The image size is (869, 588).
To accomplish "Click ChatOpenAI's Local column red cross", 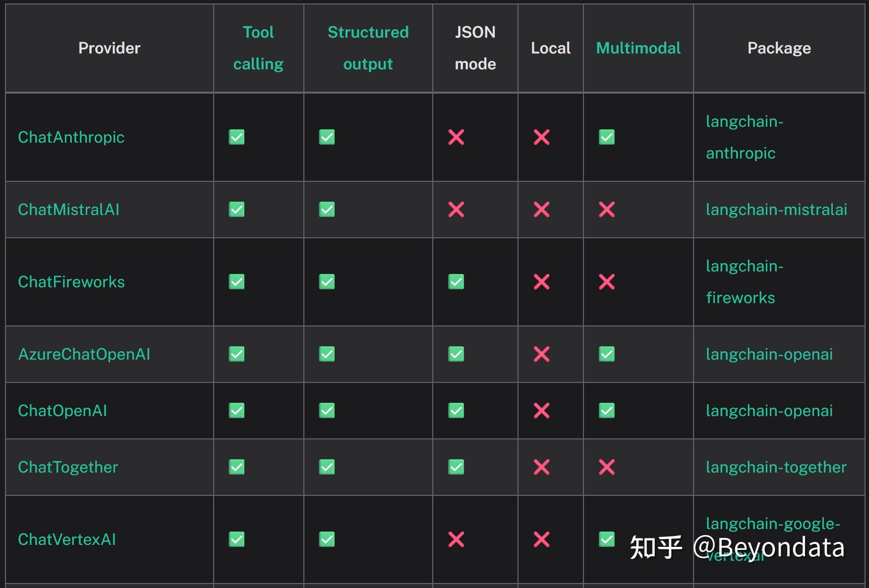I will tap(541, 411).
